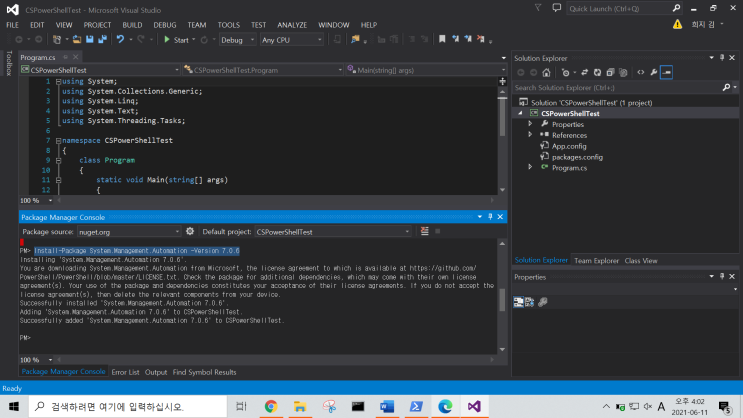Open the notifications warning triangle icon
743x418 pixels.
tap(678, 24)
